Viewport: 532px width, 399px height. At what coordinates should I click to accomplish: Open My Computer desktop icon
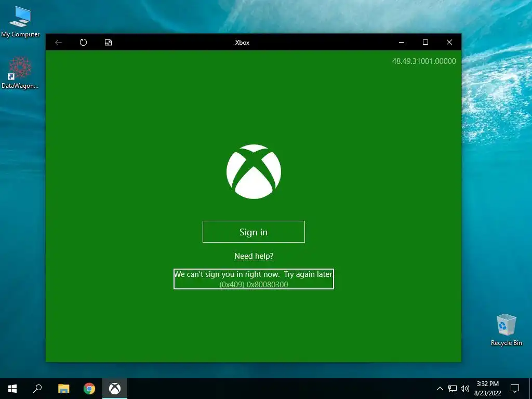click(x=20, y=22)
